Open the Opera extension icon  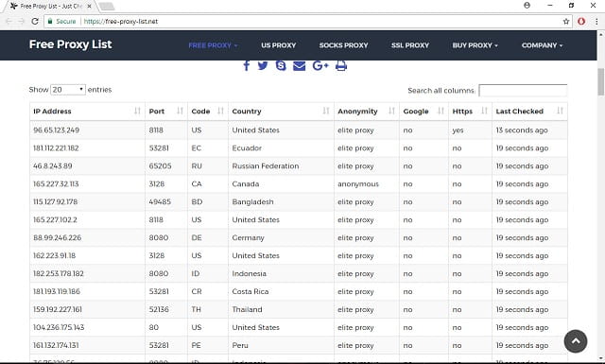[x=581, y=21]
